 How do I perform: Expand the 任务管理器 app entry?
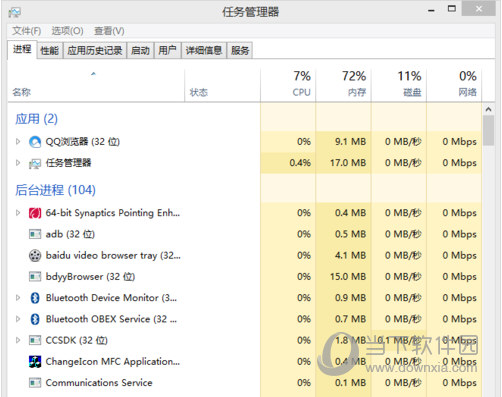point(18,163)
